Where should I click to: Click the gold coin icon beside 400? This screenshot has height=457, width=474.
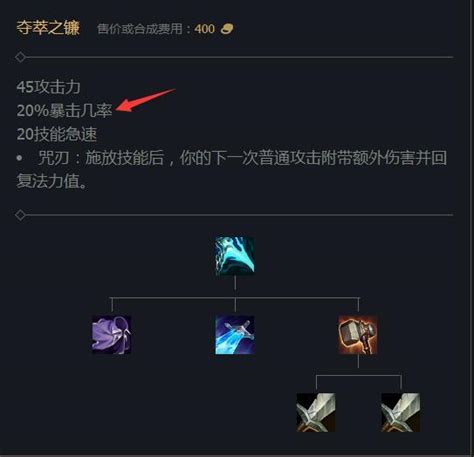(227, 29)
